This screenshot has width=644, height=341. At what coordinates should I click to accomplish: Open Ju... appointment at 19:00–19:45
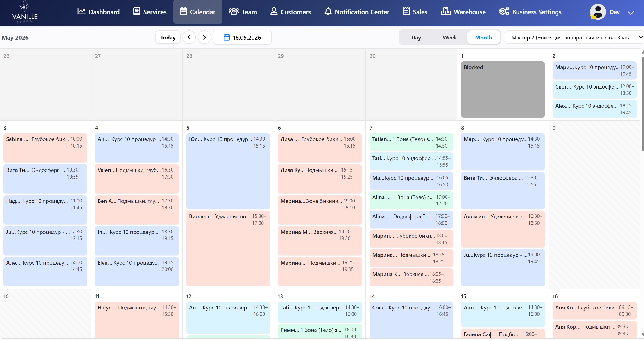(x=503, y=268)
